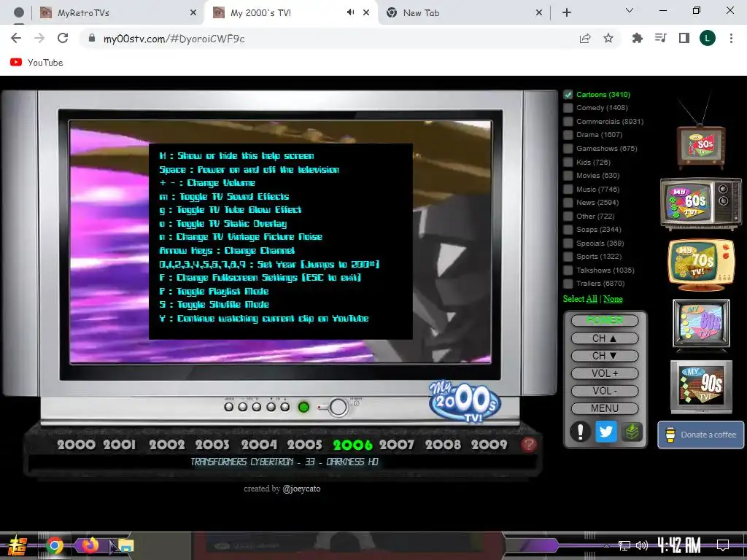
Task: Select year 2000 on the TV stand
Action: point(76,445)
